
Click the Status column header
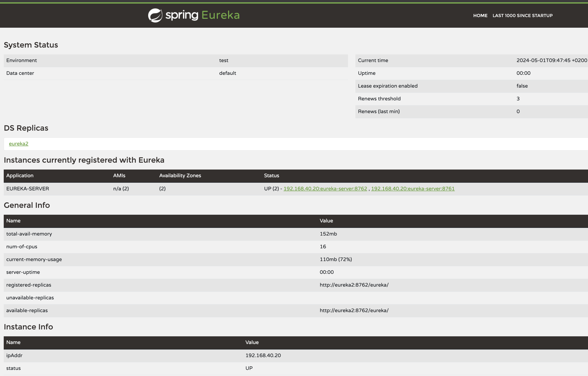click(x=271, y=176)
